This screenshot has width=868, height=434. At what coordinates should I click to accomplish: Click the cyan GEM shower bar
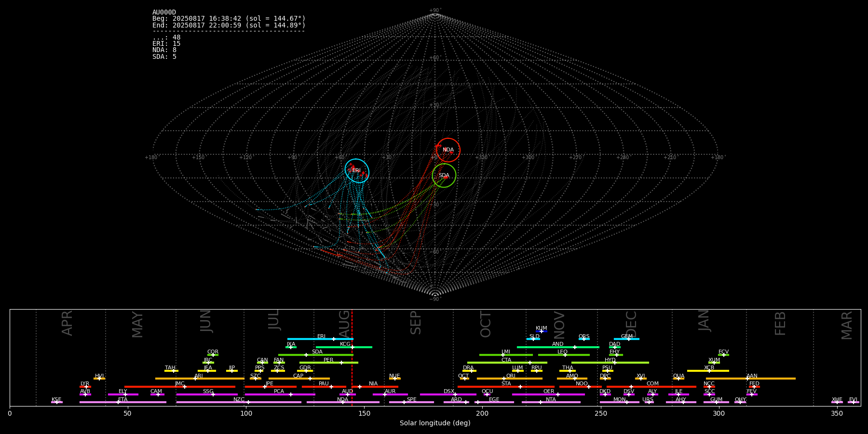626,339
